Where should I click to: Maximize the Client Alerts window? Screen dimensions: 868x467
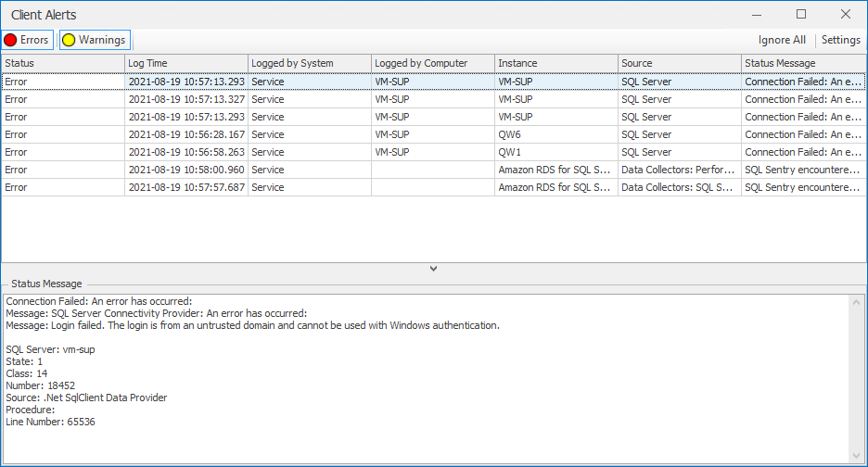801,15
